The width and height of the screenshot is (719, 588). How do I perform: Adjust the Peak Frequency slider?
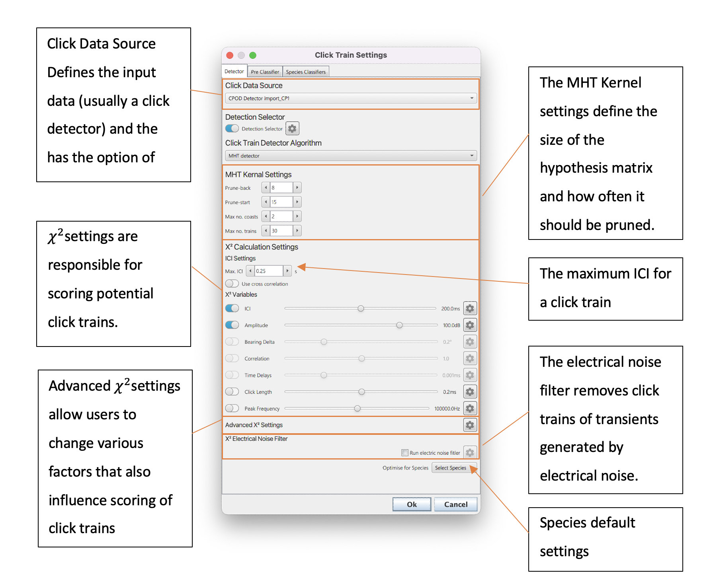point(358,409)
